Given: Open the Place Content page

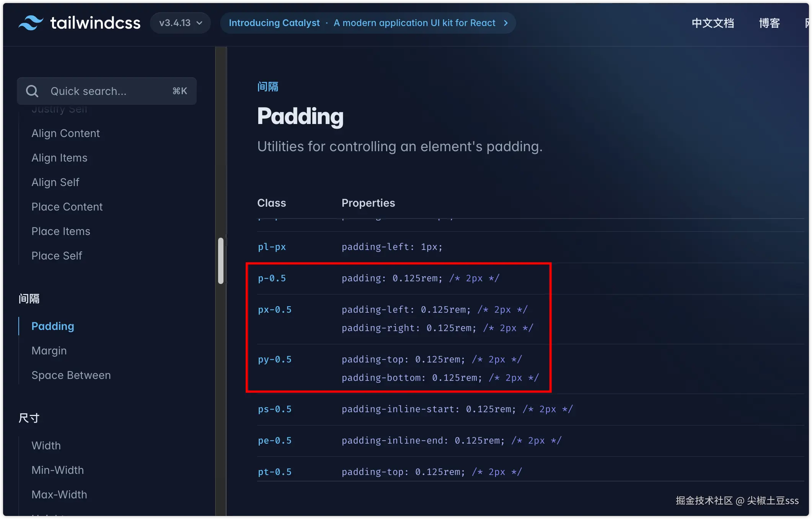Looking at the screenshot, I should pos(67,207).
